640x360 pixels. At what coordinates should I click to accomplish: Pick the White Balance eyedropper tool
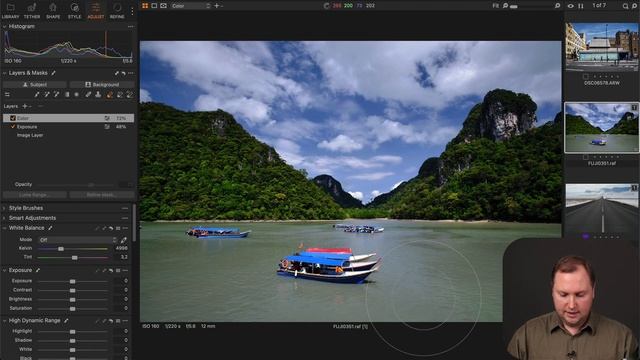pos(124,240)
